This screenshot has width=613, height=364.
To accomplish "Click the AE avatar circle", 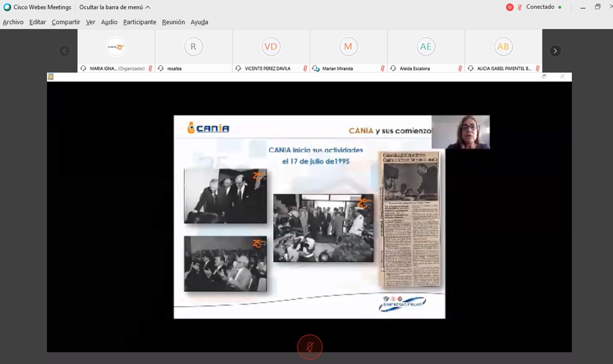I will [425, 46].
